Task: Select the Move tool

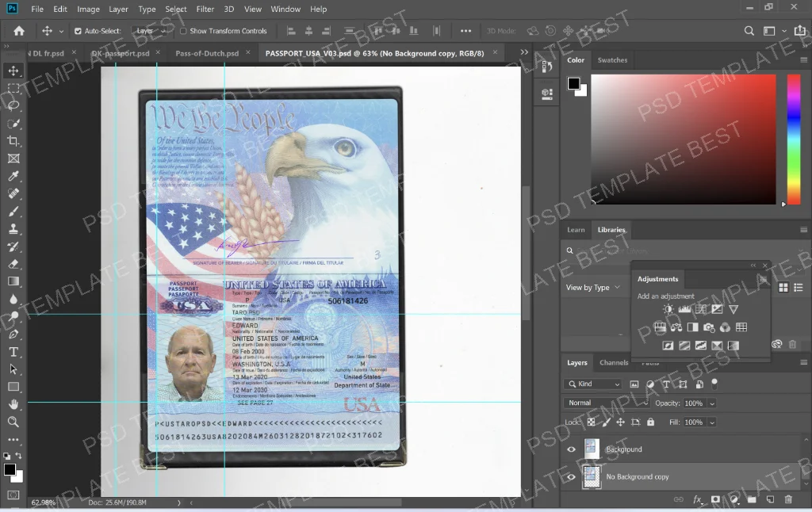Action: [x=13, y=71]
